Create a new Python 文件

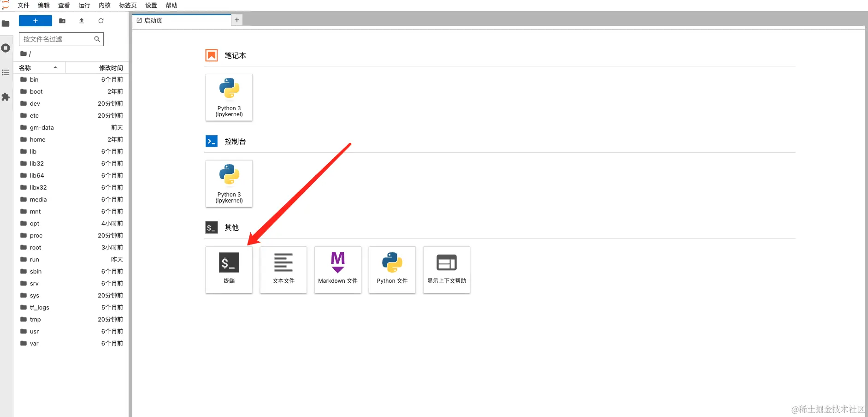(x=392, y=270)
